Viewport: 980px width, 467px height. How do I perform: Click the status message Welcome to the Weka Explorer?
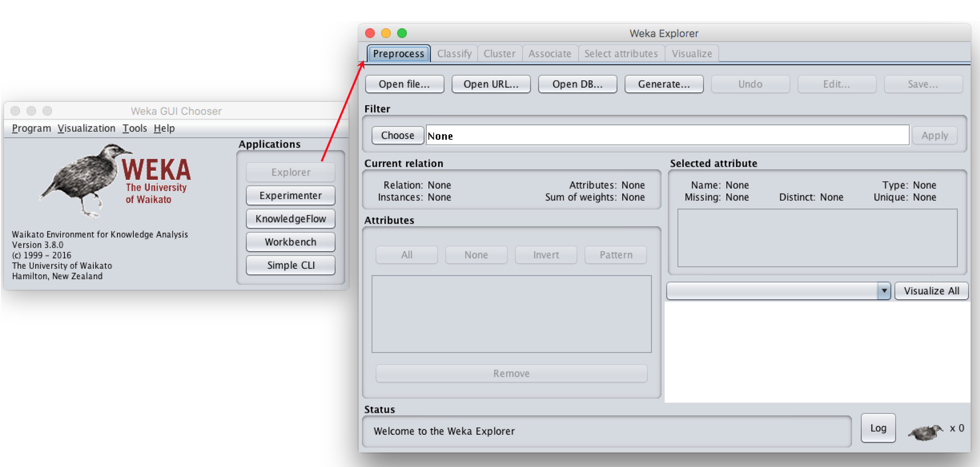pyautogui.click(x=444, y=431)
